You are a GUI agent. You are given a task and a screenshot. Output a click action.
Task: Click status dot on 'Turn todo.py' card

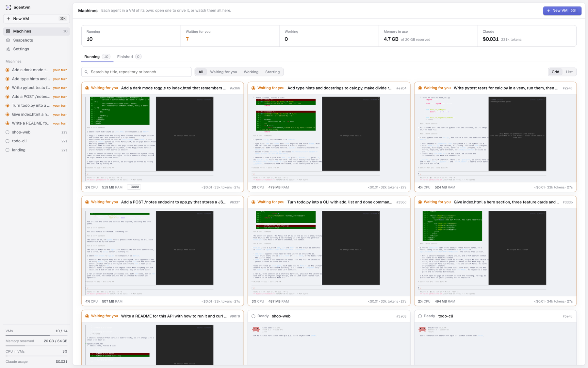[x=253, y=202]
